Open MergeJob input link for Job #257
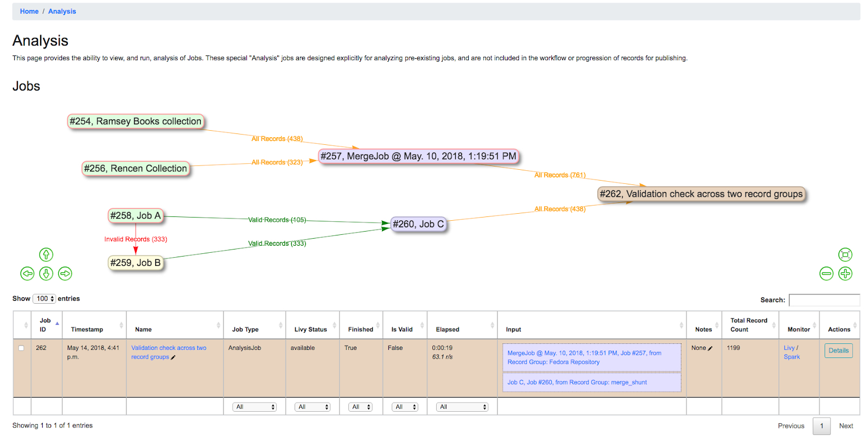 pyautogui.click(x=584, y=357)
